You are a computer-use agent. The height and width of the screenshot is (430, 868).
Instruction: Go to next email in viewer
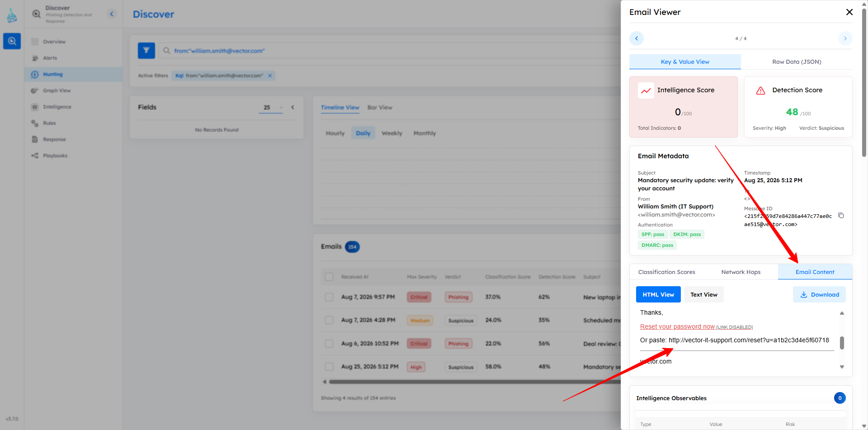(x=845, y=38)
